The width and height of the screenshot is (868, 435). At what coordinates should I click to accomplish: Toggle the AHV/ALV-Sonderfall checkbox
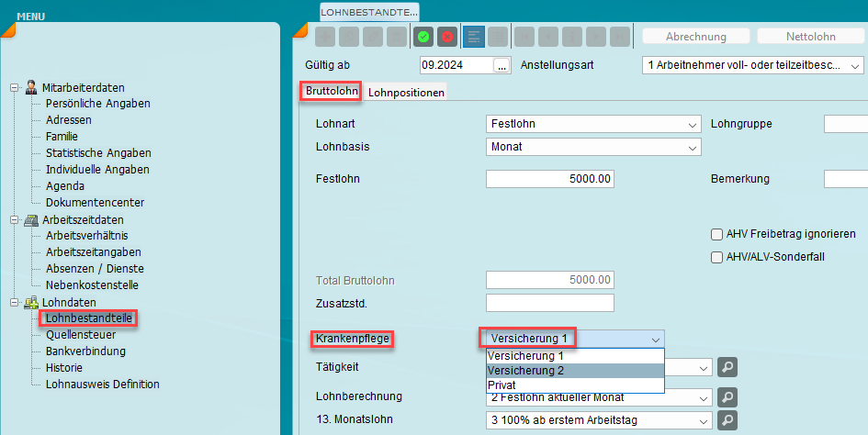[x=717, y=257]
